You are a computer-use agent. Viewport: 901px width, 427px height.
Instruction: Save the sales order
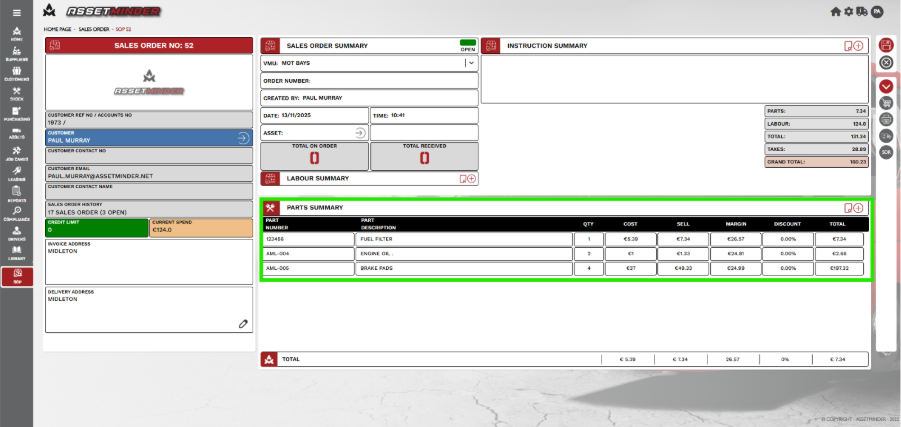(886, 45)
